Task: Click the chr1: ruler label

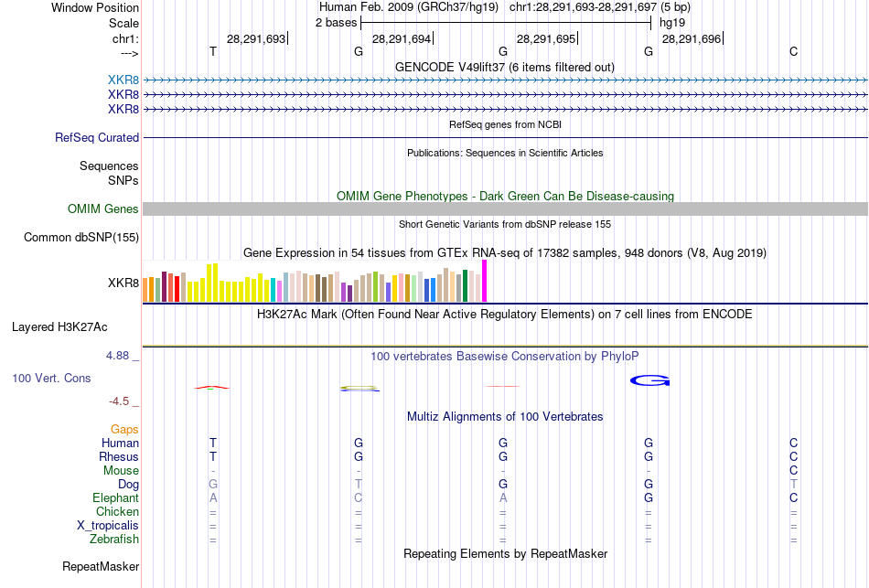Action: point(125,38)
